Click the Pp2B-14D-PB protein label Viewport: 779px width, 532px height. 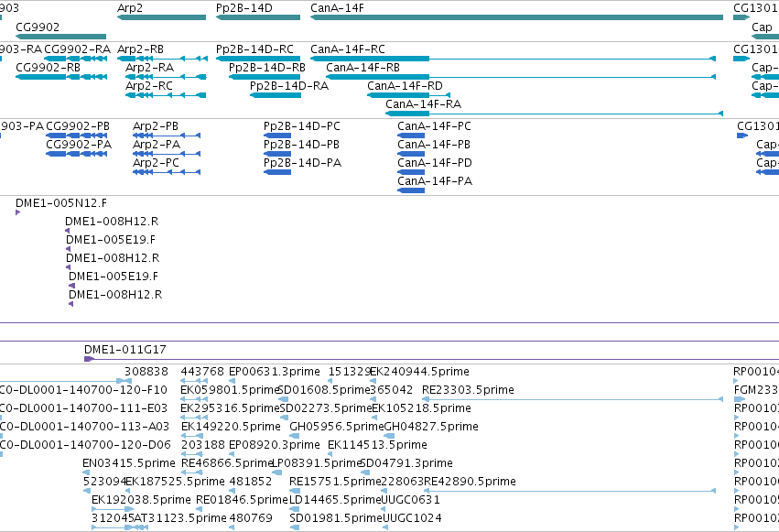pos(301,144)
